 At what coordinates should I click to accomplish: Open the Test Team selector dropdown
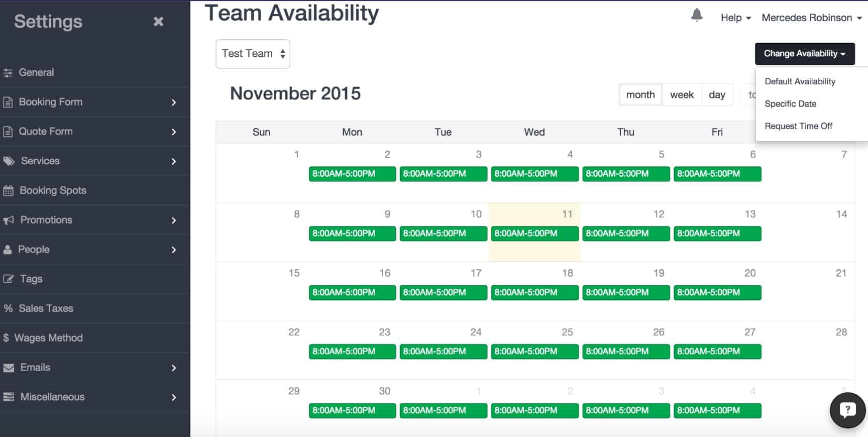click(253, 54)
